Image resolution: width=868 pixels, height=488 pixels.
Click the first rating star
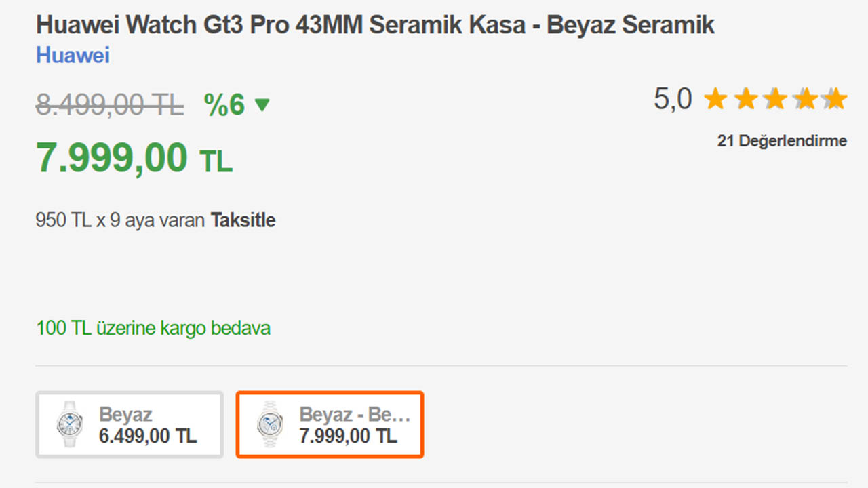point(715,100)
